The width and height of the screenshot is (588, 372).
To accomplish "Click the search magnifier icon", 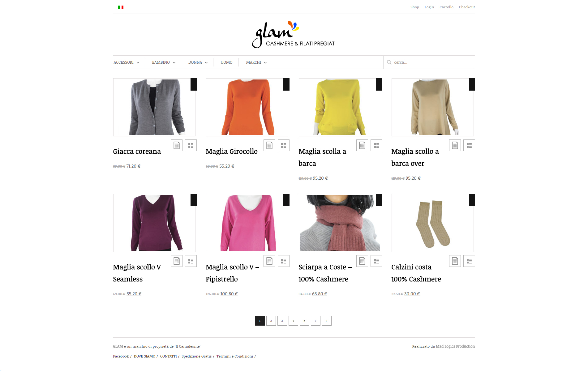I will 389,62.
